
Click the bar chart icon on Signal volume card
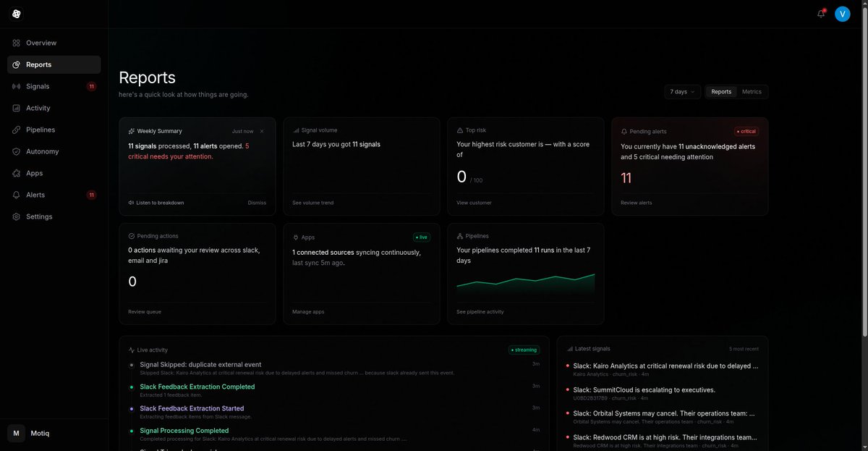point(296,130)
